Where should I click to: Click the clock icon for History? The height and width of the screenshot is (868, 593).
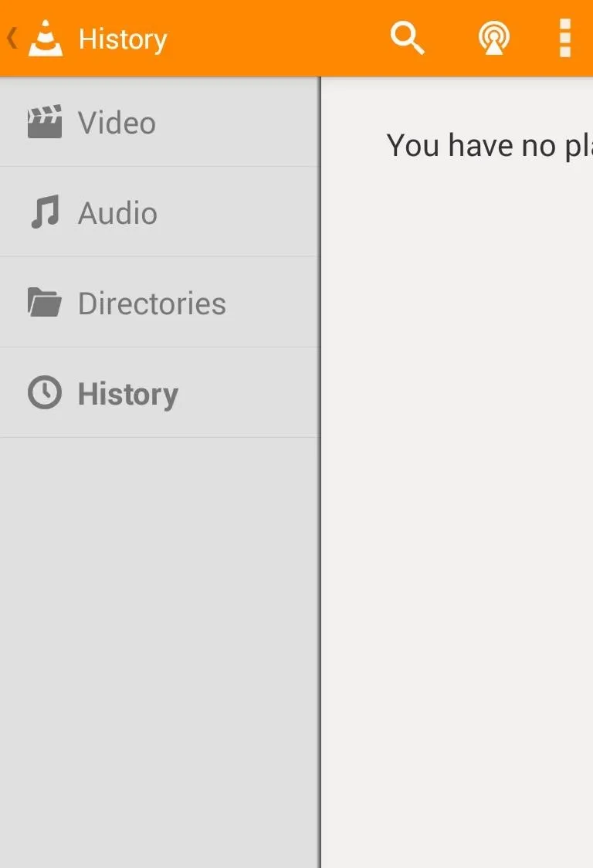45,392
